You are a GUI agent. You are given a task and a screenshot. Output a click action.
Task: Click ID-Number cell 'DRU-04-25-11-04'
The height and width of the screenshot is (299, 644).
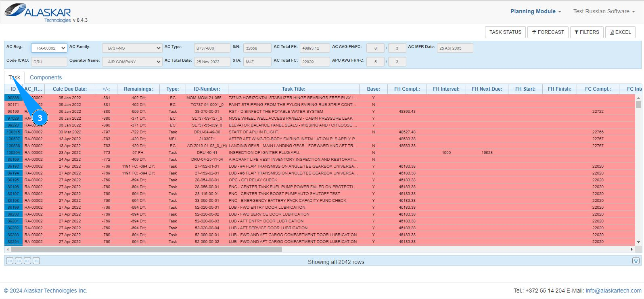(207, 160)
